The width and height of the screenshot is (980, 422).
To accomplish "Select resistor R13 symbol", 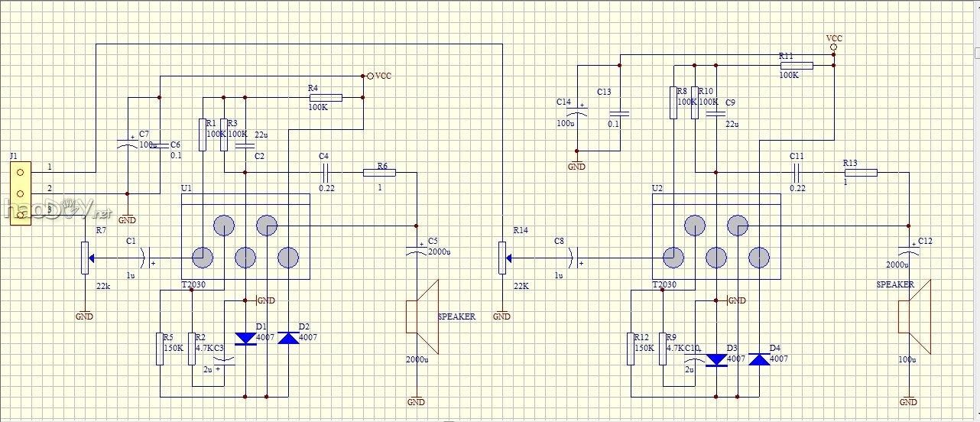I will click(x=860, y=173).
